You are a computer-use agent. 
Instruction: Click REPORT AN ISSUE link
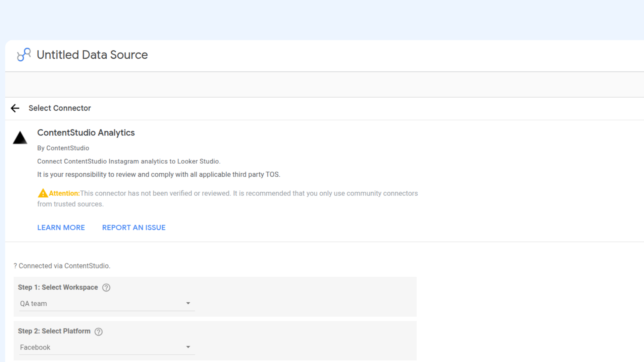134,228
